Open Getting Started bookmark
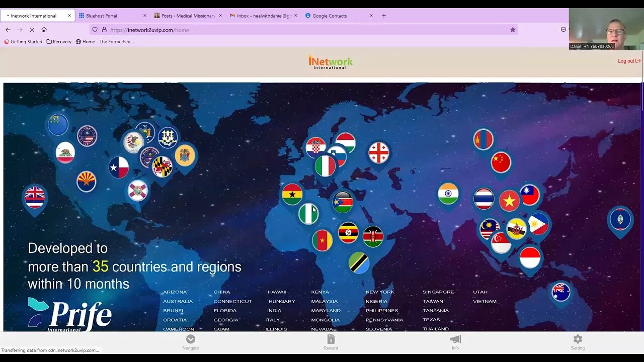The image size is (644, 362). (x=23, y=42)
